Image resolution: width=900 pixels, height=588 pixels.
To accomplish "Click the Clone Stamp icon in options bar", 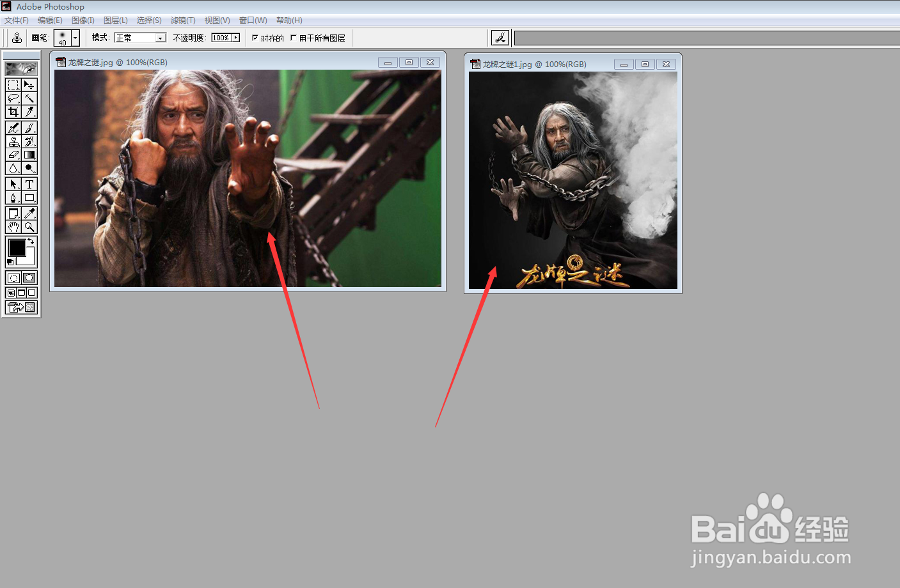I will click(x=17, y=38).
